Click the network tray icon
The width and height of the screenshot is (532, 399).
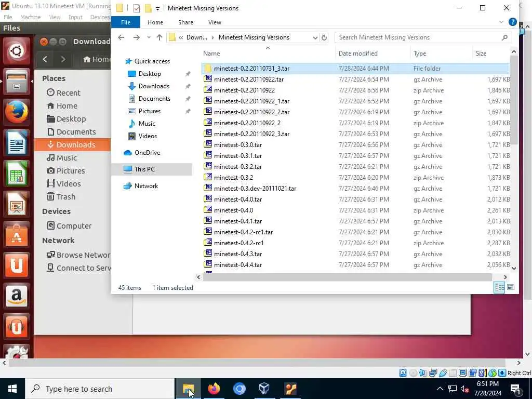(453, 389)
